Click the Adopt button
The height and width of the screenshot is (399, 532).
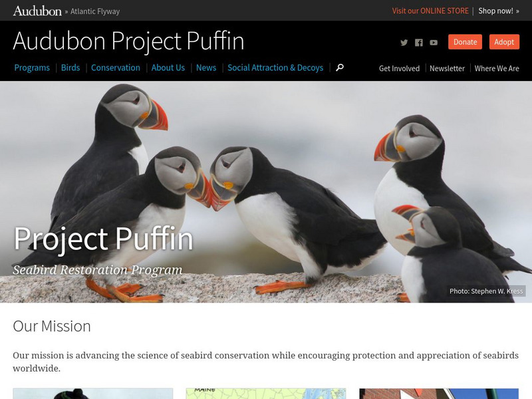pos(504,42)
